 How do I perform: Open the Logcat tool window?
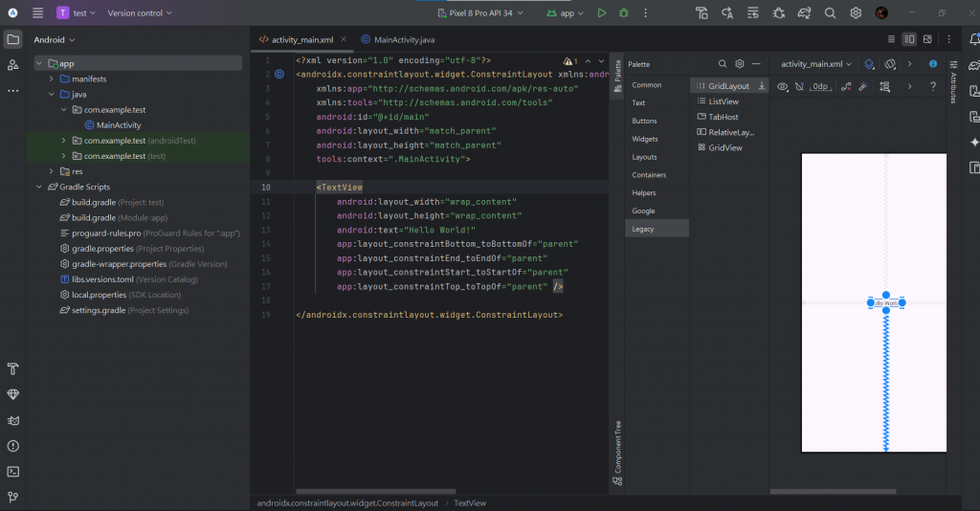pyautogui.click(x=13, y=420)
